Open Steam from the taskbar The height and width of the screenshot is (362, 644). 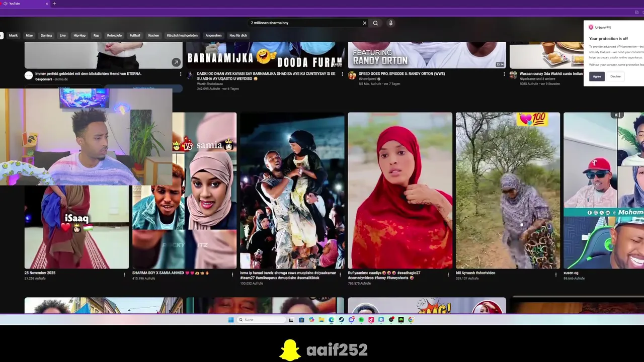pos(341,320)
